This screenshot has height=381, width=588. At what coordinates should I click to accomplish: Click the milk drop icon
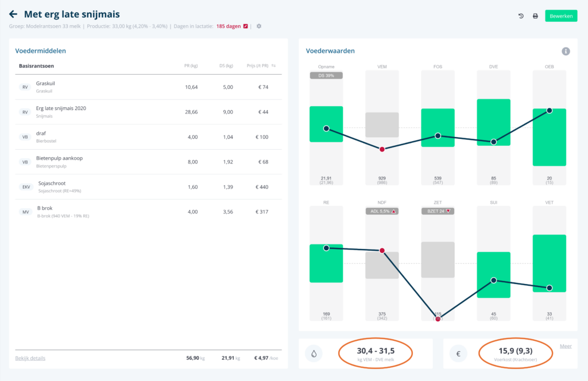[x=314, y=354]
